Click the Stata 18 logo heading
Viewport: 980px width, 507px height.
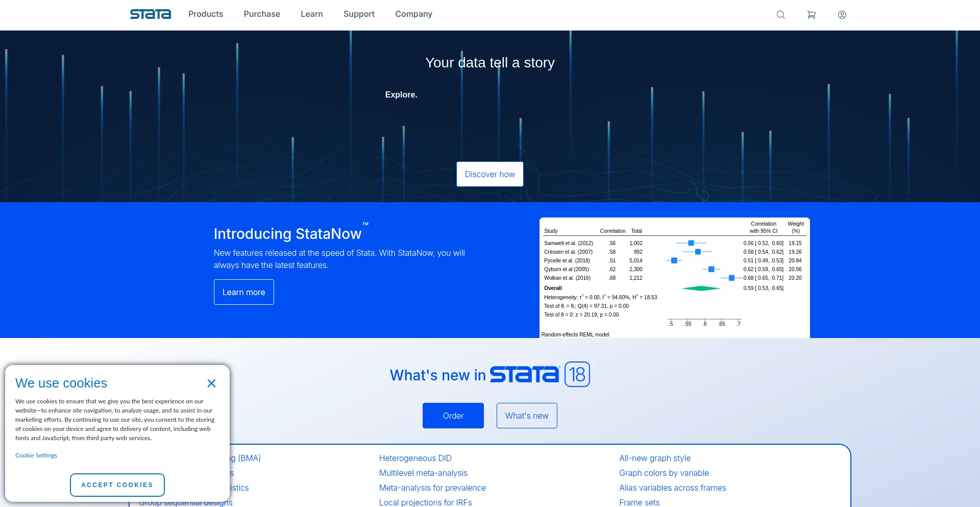(x=540, y=374)
